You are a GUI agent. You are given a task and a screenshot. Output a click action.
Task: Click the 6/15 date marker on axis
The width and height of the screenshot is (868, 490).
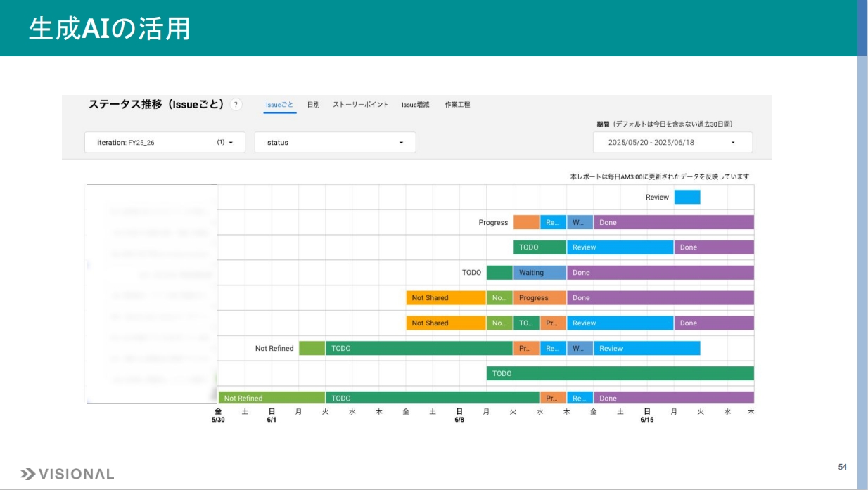click(x=646, y=415)
